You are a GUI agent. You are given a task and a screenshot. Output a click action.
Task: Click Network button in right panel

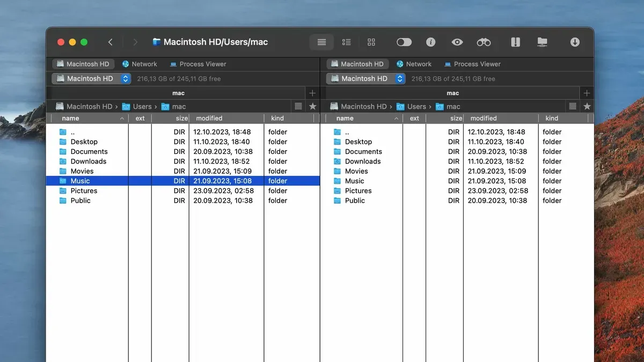click(413, 64)
